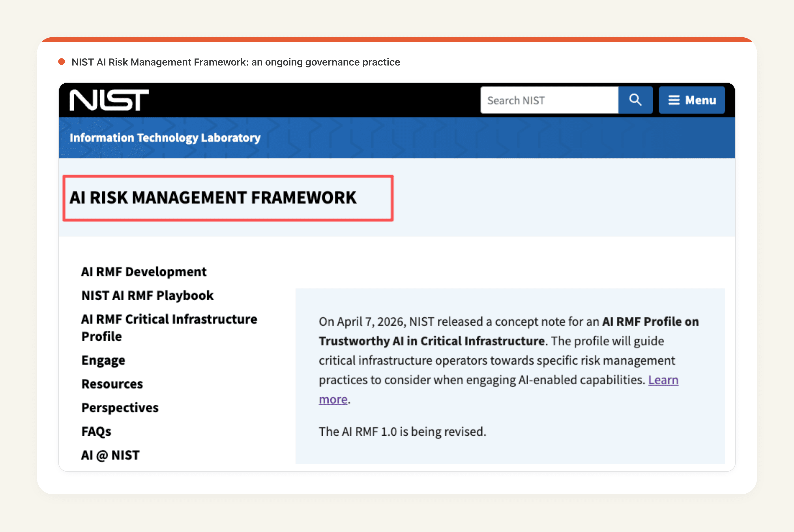Image resolution: width=794 pixels, height=532 pixels.
Task: Follow the Learn more link
Action: click(663, 380)
